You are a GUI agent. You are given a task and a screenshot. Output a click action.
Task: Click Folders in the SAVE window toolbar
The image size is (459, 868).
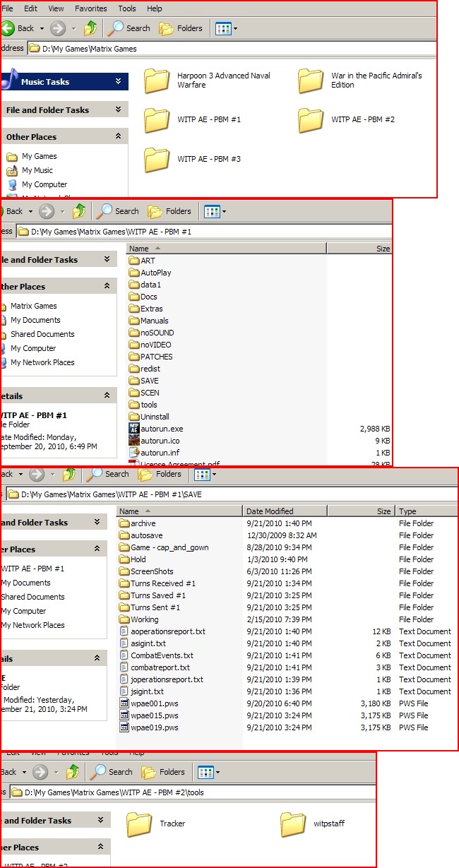click(160, 474)
